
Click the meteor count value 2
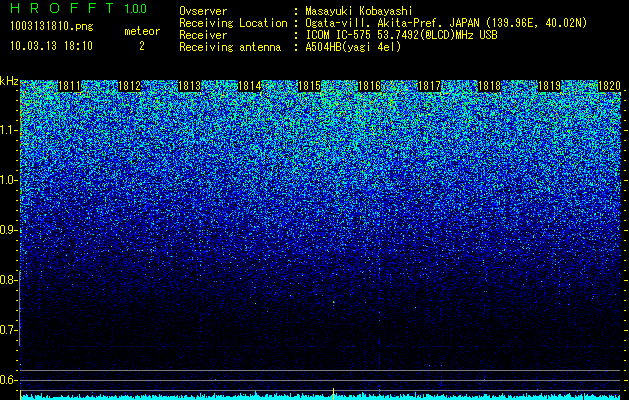coord(142,46)
